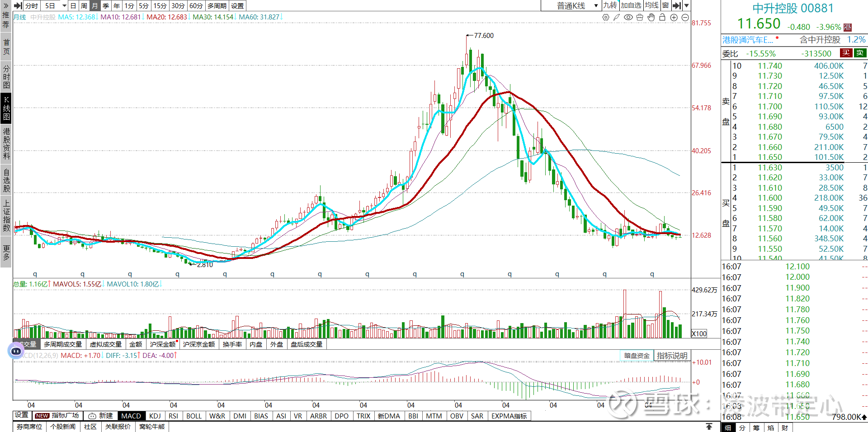Open the toolbox icon above chart
The width and height of the screenshot is (868, 432).
point(640,17)
